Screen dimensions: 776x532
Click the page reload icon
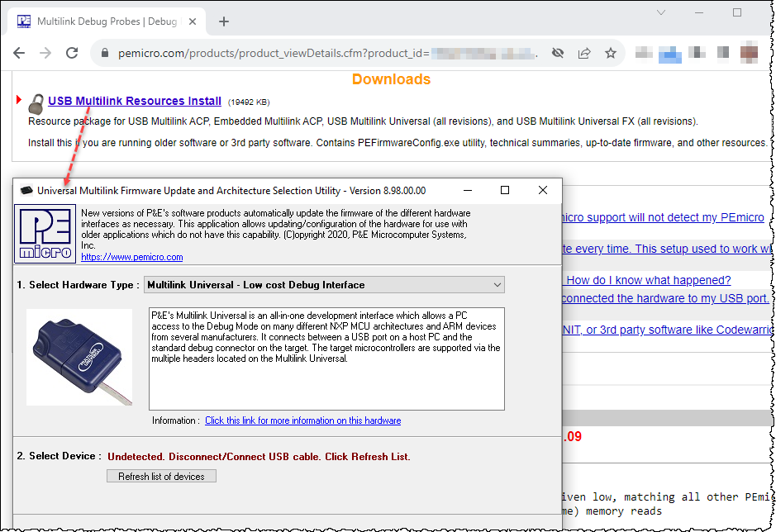(71, 51)
